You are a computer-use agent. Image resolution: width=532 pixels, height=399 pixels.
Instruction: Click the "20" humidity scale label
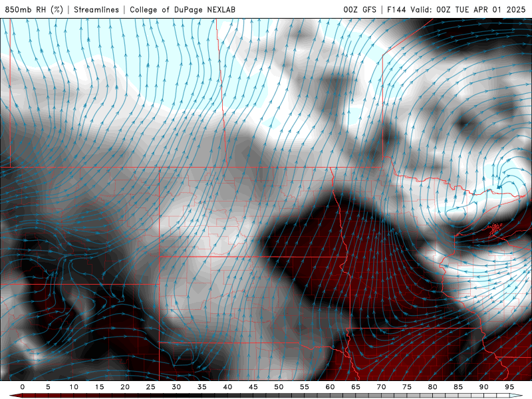[125, 387]
